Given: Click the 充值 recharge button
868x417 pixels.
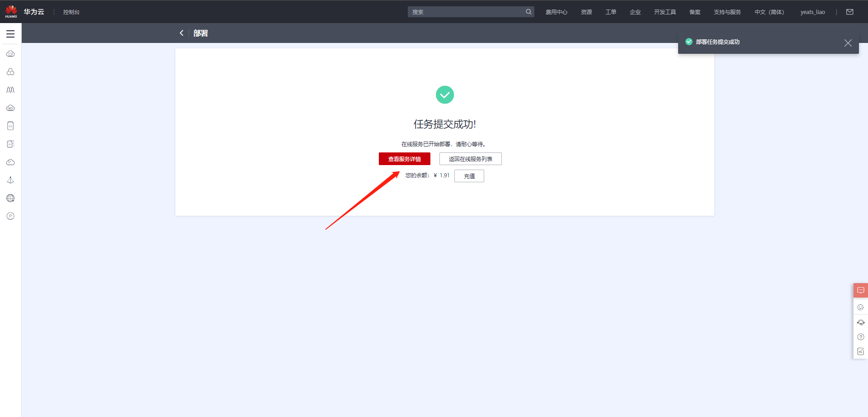Looking at the screenshot, I should coord(469,176).
